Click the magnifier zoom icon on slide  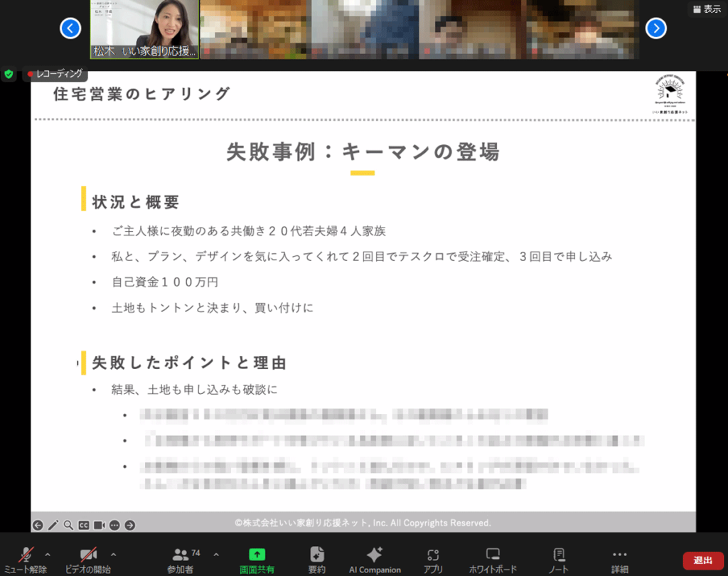pos(68,525)
